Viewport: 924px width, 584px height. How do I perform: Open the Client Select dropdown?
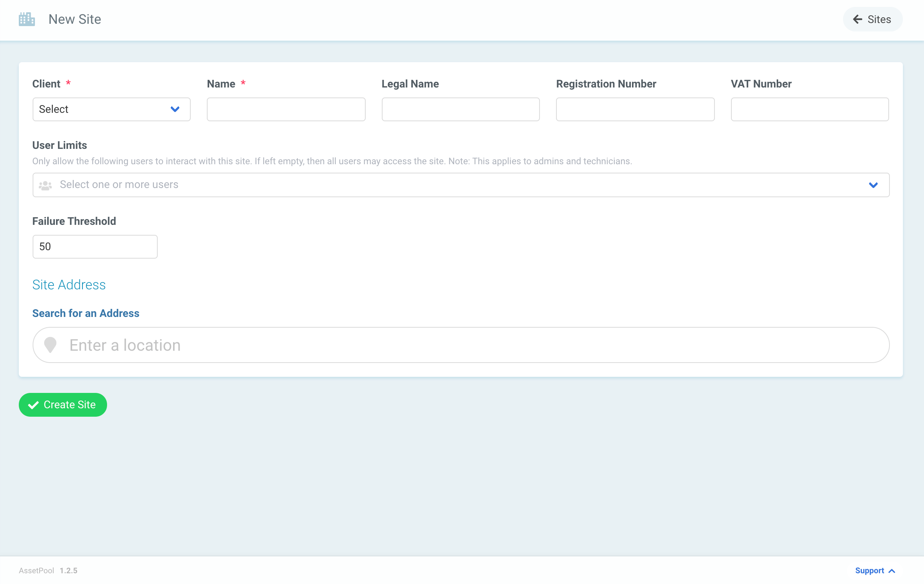(x=104, y=109)
